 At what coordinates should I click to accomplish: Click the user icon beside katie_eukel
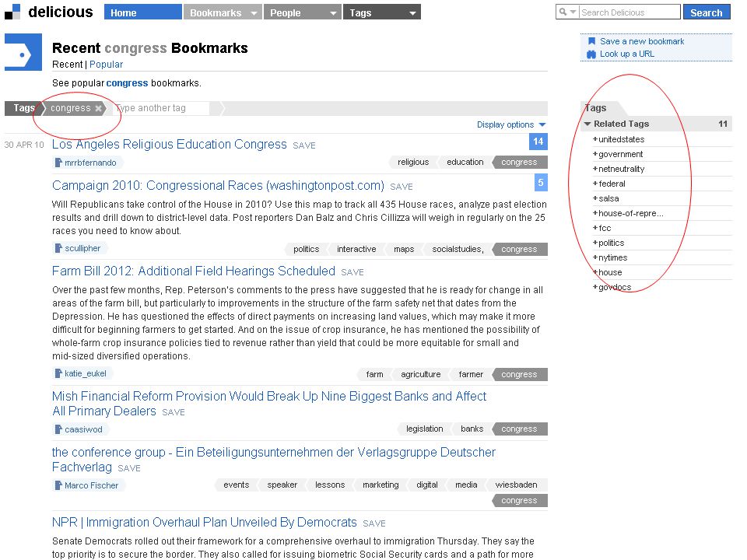point(58,373)
